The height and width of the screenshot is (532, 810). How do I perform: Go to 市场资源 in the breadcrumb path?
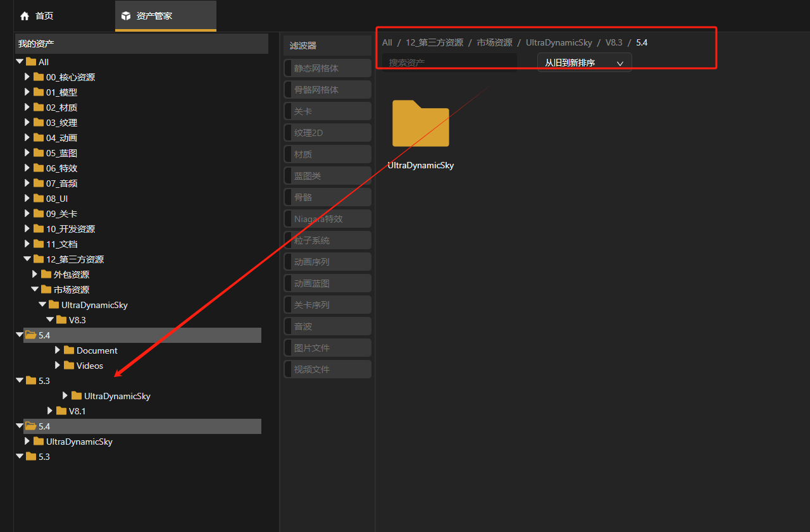pos(494,42)
